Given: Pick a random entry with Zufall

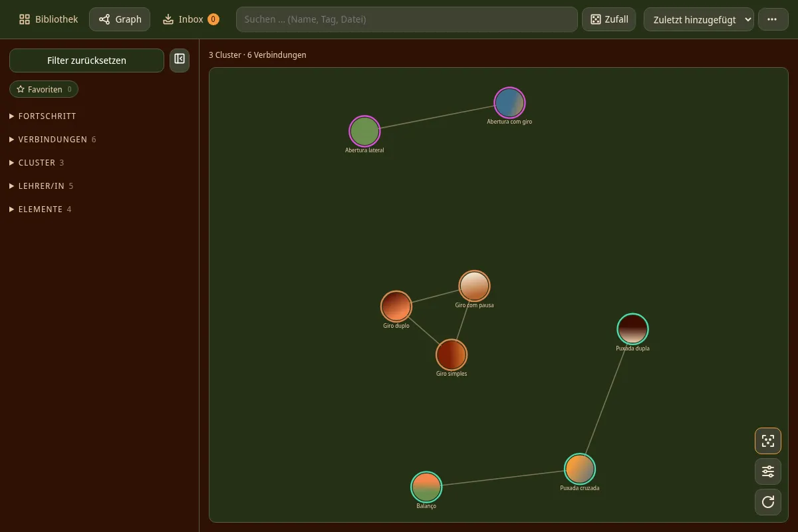Looking at the screenshot, I should coord(609,19).
